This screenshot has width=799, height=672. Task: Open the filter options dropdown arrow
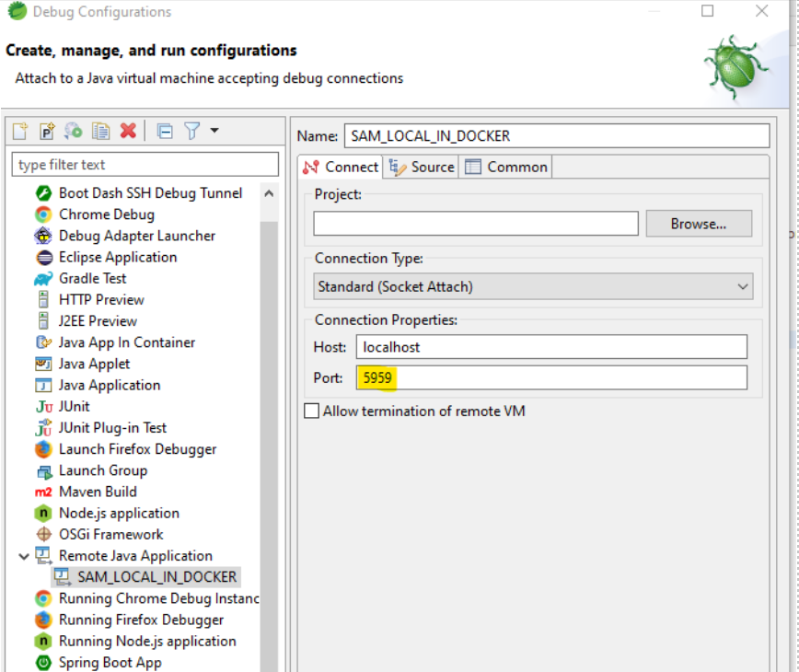(214, 131)
